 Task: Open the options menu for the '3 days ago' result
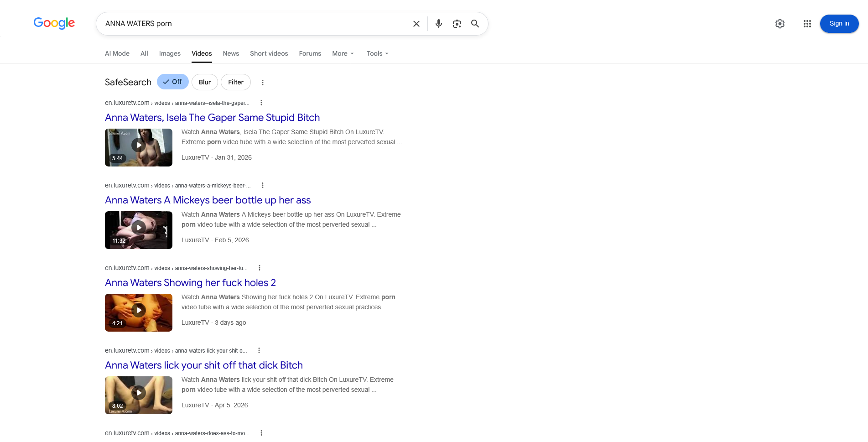[x=260, y=268]
